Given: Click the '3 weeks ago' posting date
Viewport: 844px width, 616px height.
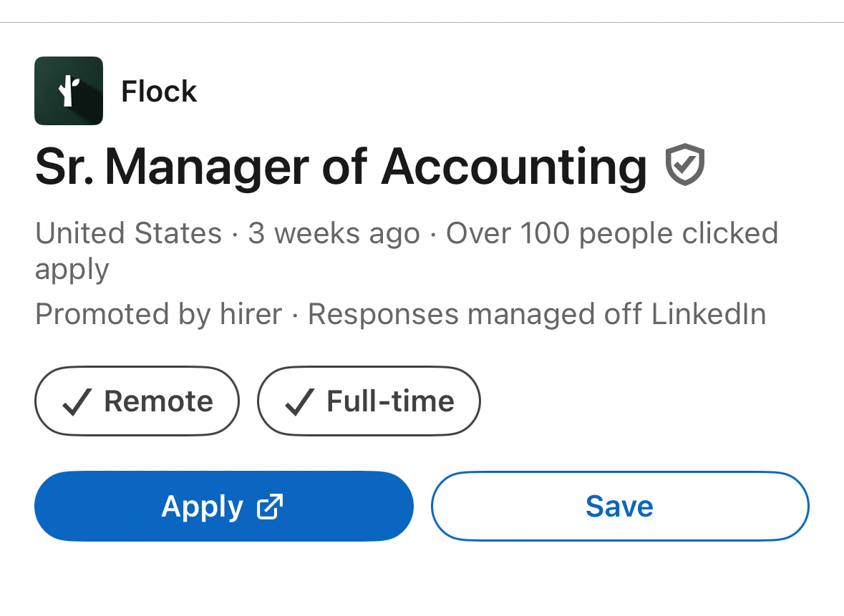Looking at the screenshot, I should pyautogui.click(x=334, y=234).
